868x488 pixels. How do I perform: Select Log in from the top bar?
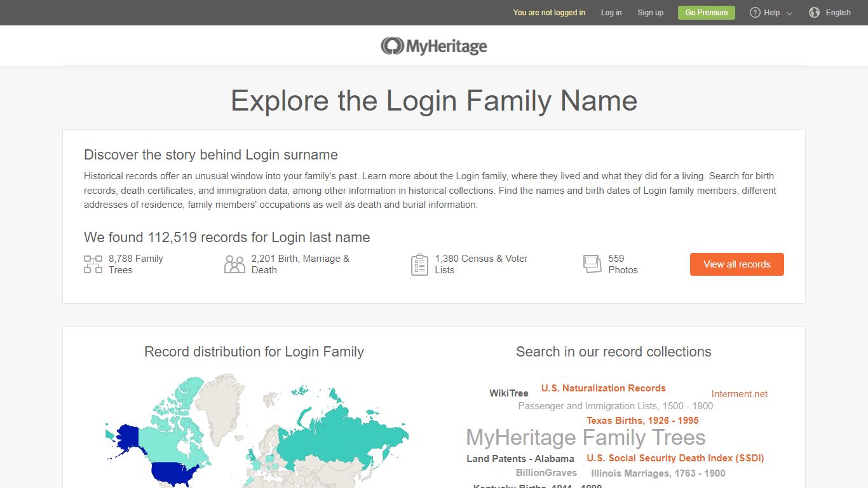click(x=611, y=12)
